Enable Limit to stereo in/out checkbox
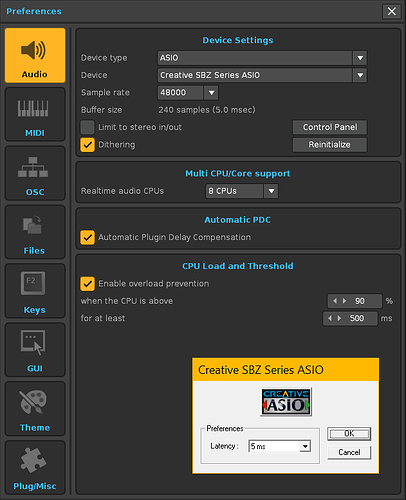406x500 pixels. (x=87, y=127)
